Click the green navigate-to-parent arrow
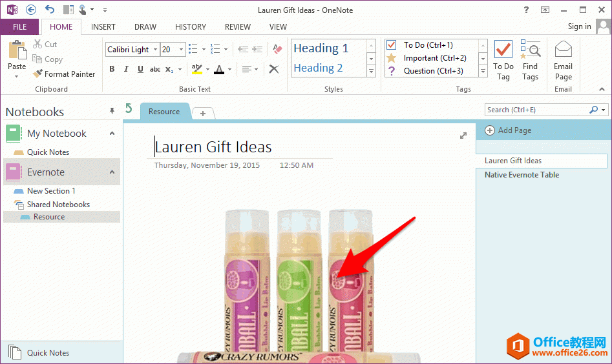This screenshot has width=612, height=364. click(129, 108)
